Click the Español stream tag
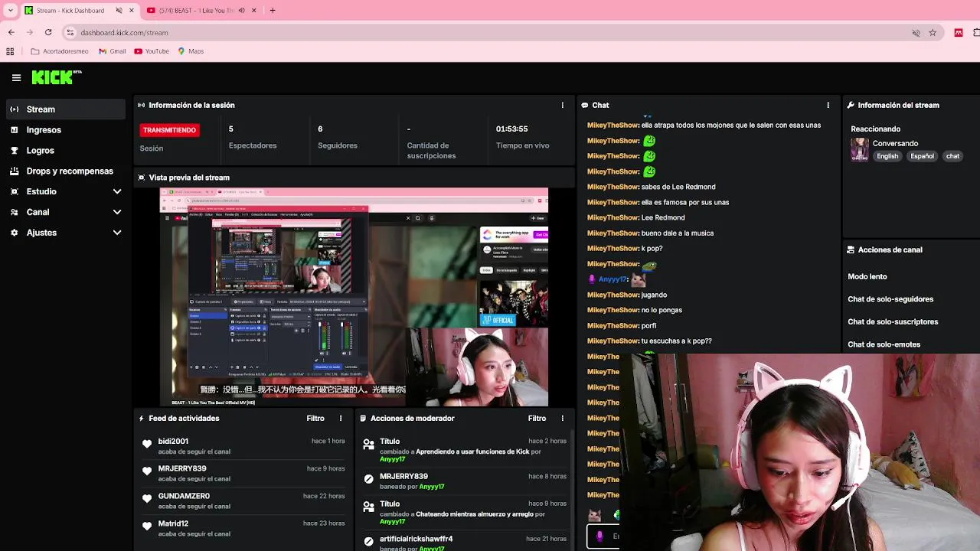This screenshot has height=551, width=980. pos(922,156)
